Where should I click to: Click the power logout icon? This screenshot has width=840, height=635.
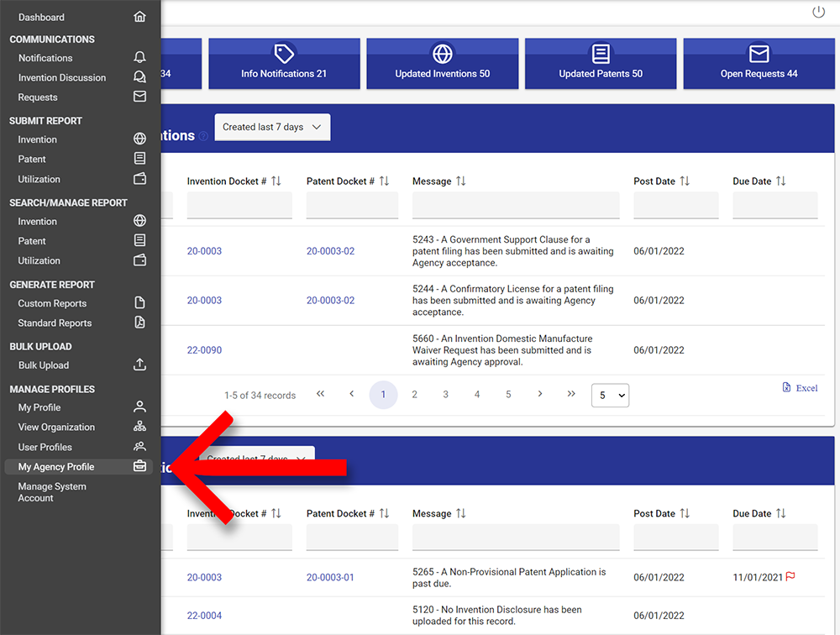(818, 12)
